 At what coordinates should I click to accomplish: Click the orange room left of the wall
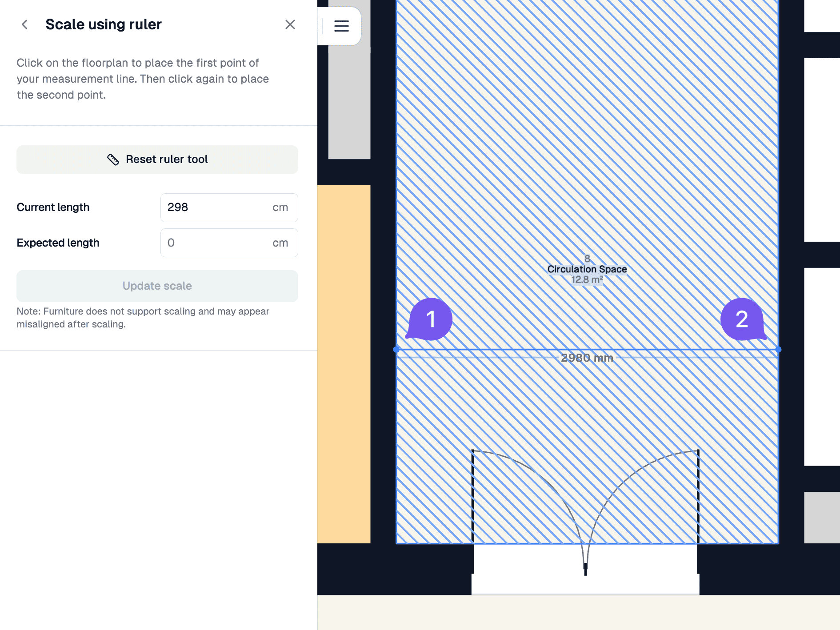[344, 364]
